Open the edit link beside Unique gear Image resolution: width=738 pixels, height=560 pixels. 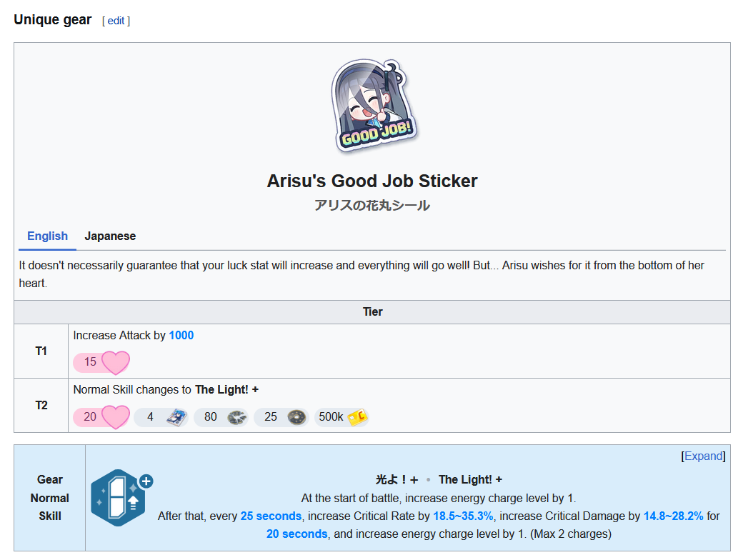point(116,21)
